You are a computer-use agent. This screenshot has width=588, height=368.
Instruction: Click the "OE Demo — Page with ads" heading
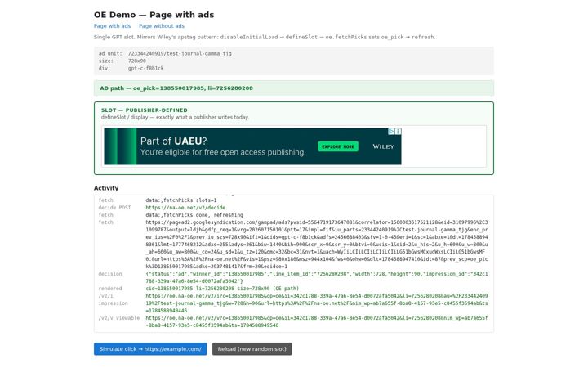[154, 15]
